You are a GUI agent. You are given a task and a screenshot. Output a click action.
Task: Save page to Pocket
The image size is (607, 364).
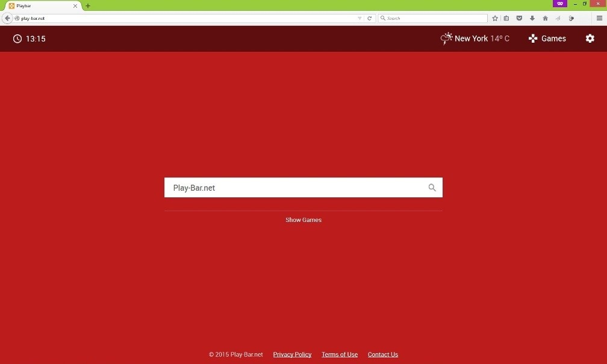[519, 18]
